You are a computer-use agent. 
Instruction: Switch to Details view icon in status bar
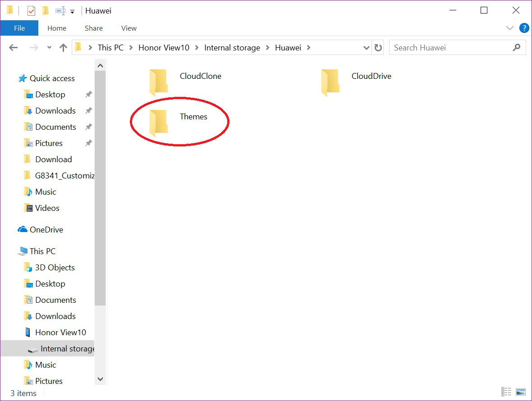(x=506, y=392)
